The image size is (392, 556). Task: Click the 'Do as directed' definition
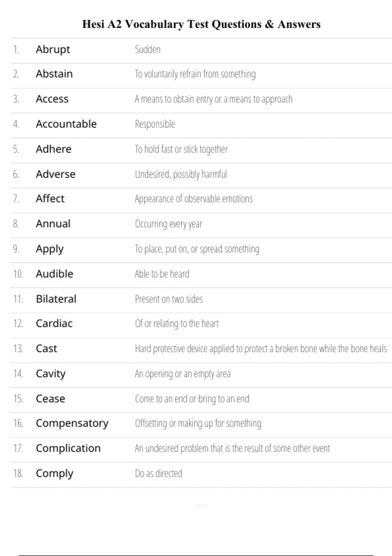pos(158,473)
